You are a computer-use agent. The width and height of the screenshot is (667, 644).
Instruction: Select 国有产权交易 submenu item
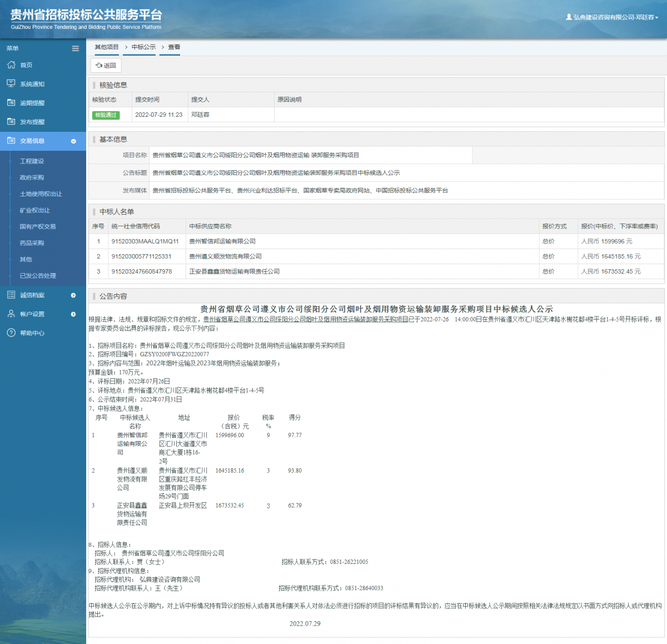click(x=37, y=226)
